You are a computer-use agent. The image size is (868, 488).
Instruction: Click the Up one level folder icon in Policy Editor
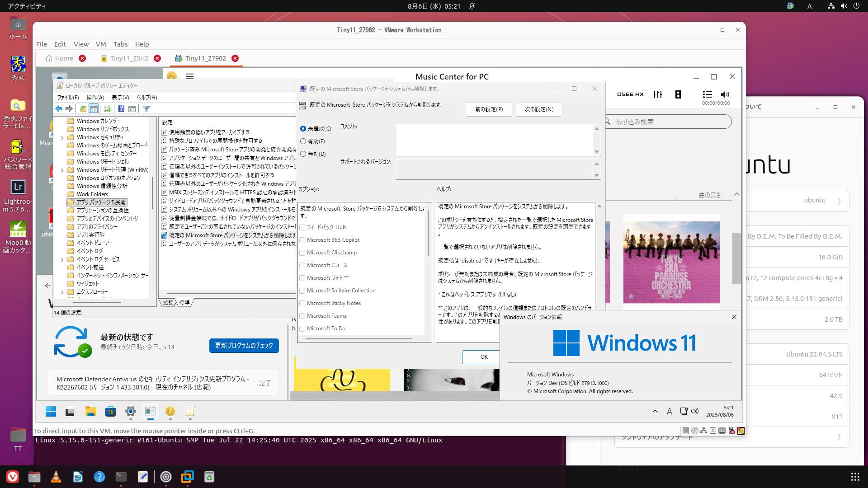(83, 109)
